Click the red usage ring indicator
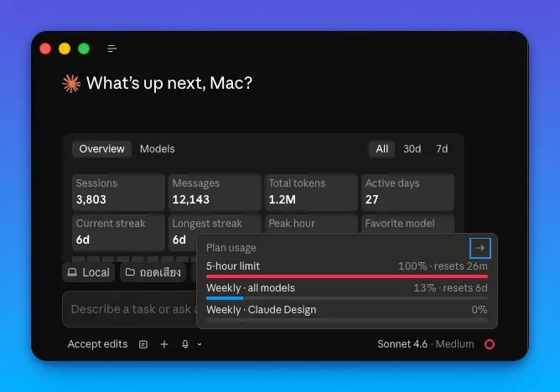 click(490, 344)
